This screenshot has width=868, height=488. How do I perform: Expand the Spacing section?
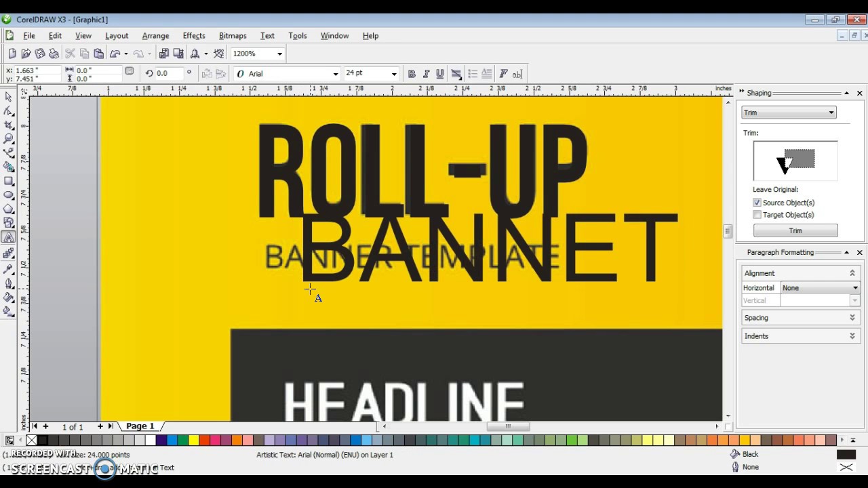pyautogui.click(x=852, y=318)
